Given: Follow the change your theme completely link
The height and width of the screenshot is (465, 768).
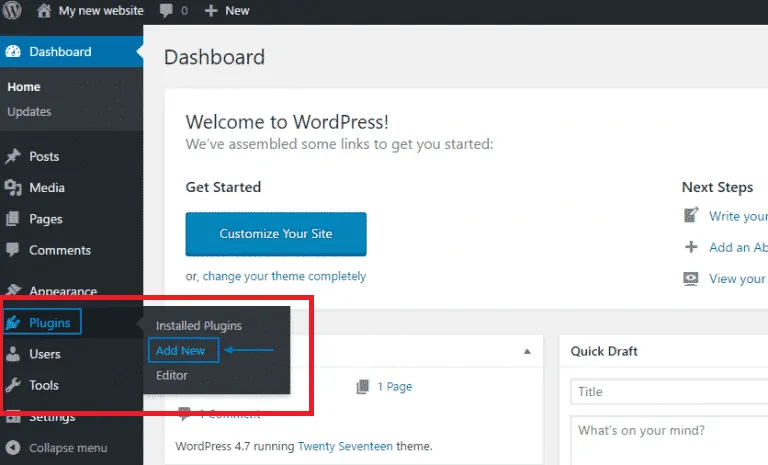Looking at the screenshot, I should point(284,276).
